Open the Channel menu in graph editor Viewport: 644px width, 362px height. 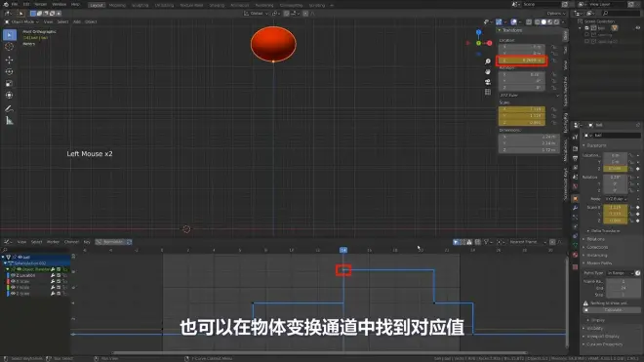[x=71, y=242]
